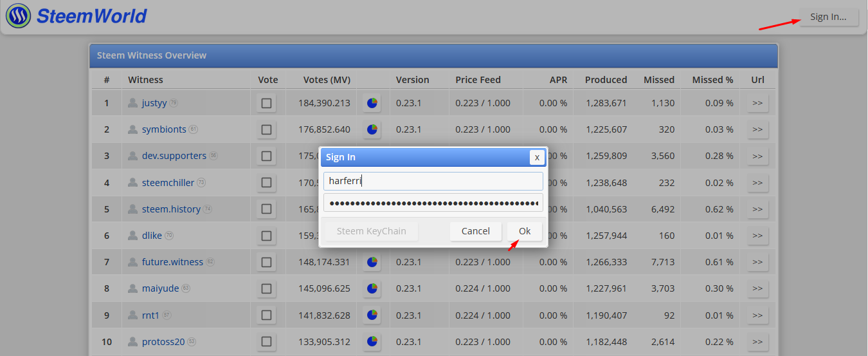Viewport: 868px width, 356px height.
Task: Cancel the Sign In dialog
Action: pos(476,231)
